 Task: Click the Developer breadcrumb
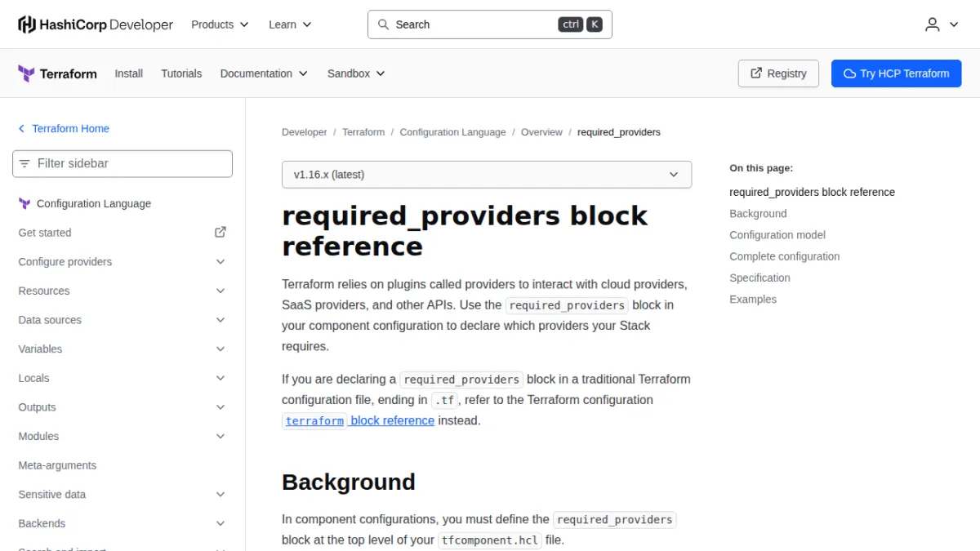305,132
